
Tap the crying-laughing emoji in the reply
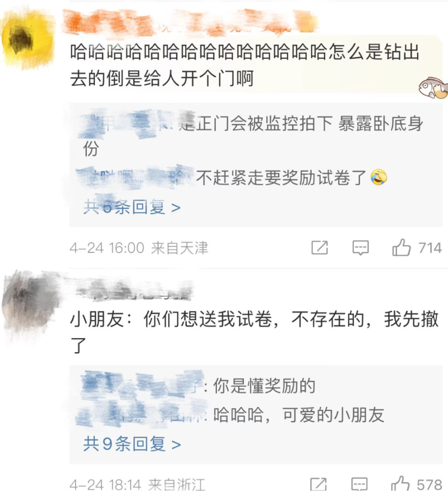(x=378, y=177)
